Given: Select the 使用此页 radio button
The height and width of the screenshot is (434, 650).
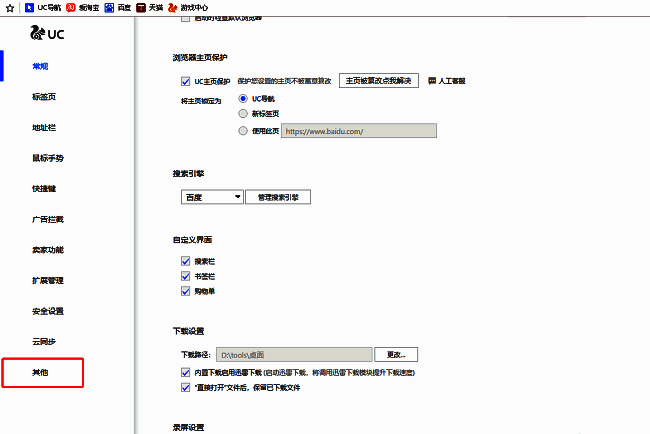Looking at the screenshot, I should coord(243,131).
